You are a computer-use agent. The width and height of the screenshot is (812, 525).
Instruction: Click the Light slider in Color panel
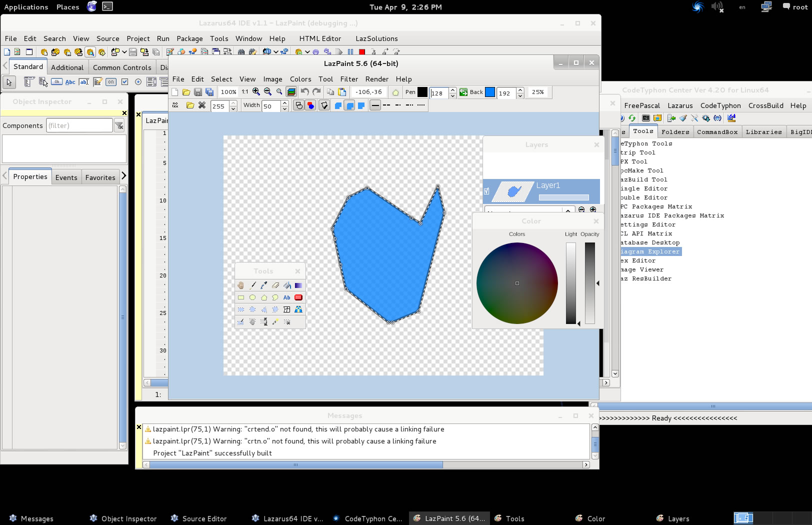pos(570,283)
